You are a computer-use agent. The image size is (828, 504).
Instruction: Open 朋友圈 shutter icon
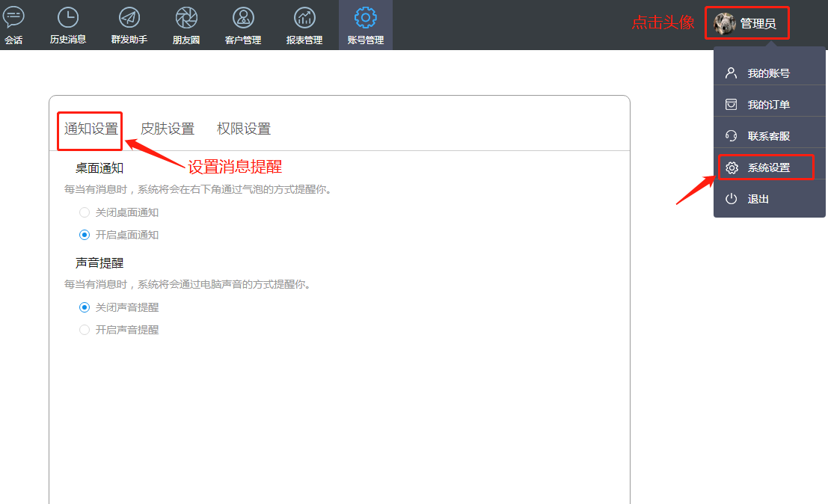click(x=186, y=18)
